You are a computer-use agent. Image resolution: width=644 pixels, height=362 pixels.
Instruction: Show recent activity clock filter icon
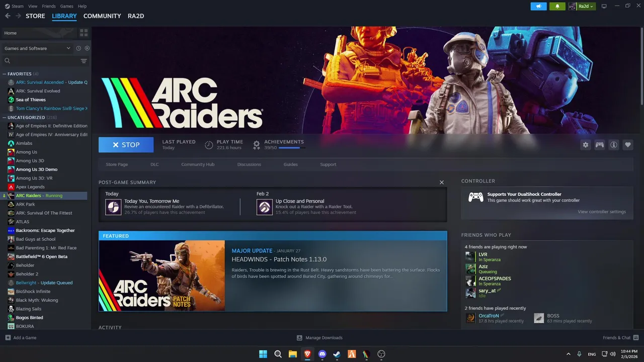(78, 48)
